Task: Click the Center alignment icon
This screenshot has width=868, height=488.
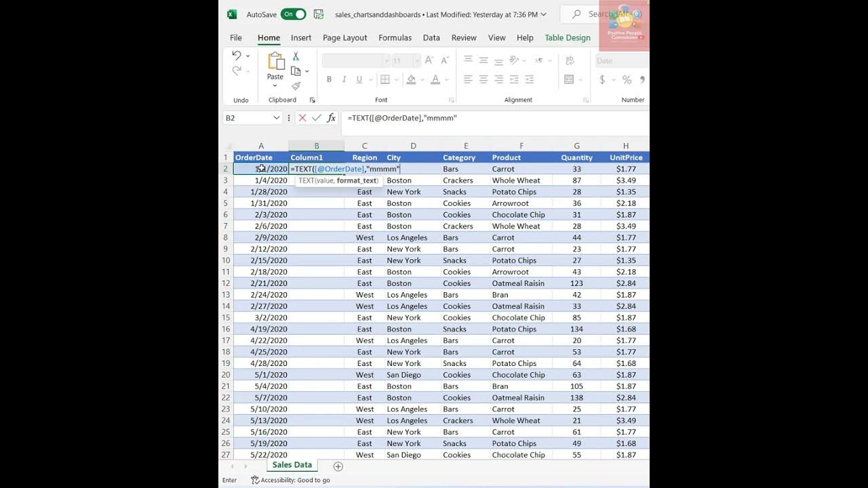Action: 484,80
